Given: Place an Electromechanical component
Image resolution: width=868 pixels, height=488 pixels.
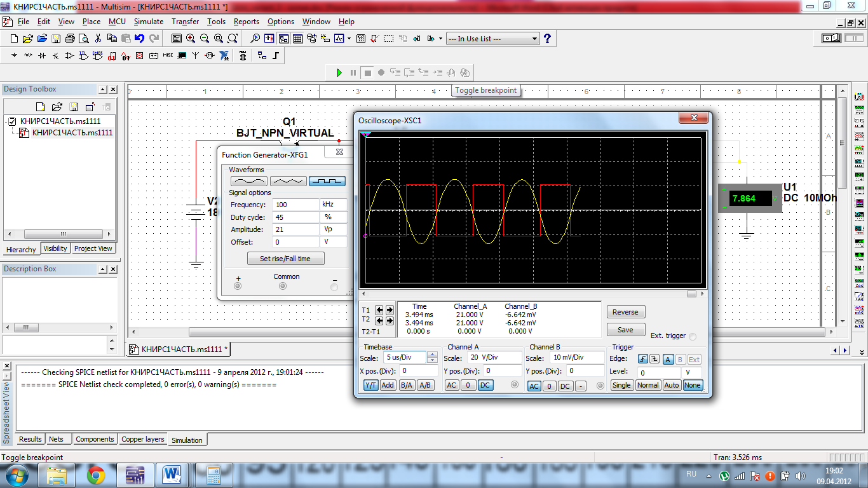Looking at the screenshot, I should pyautogui.click(x=210, y=56).
